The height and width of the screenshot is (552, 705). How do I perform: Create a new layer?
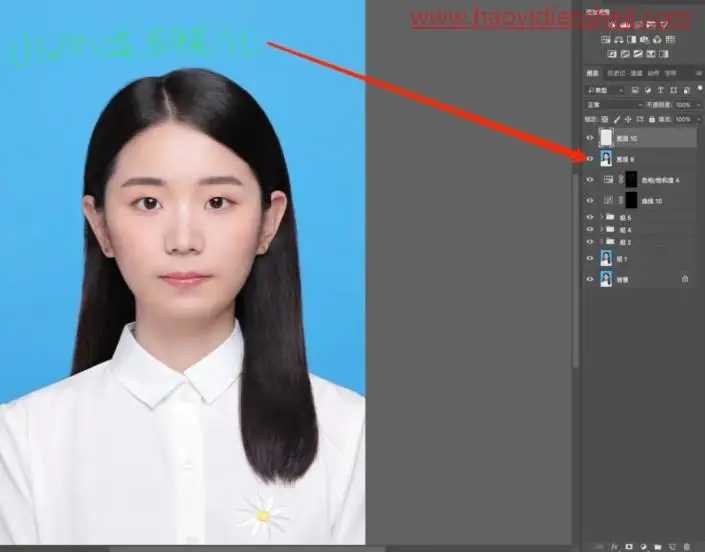click(x=672, y=547)
